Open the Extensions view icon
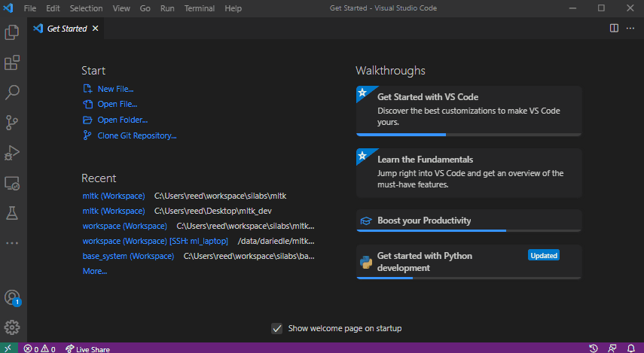 [x=12, y=62]
